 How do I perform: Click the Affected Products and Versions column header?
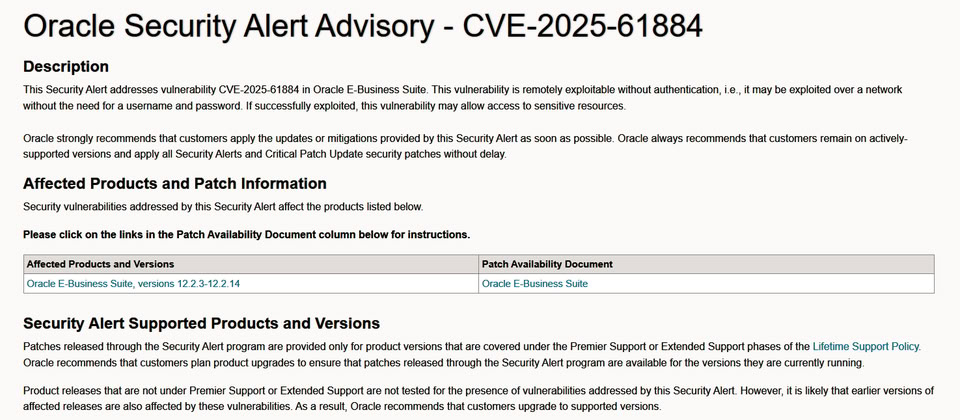(x=101, y=264)
